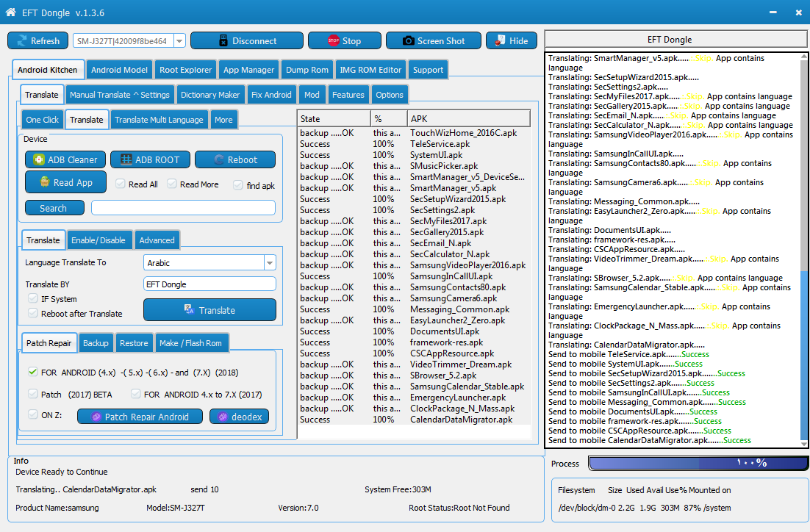Click the Screen Shot camera icon
This screenshot has height=532, width=810.
408,41
